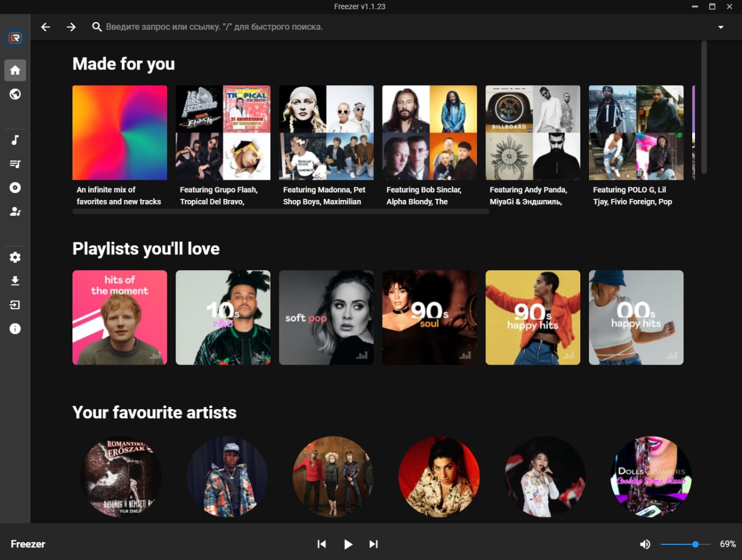
Task: Click the 'Playlists you'll love' heading
Action: [x=146, y=249]
